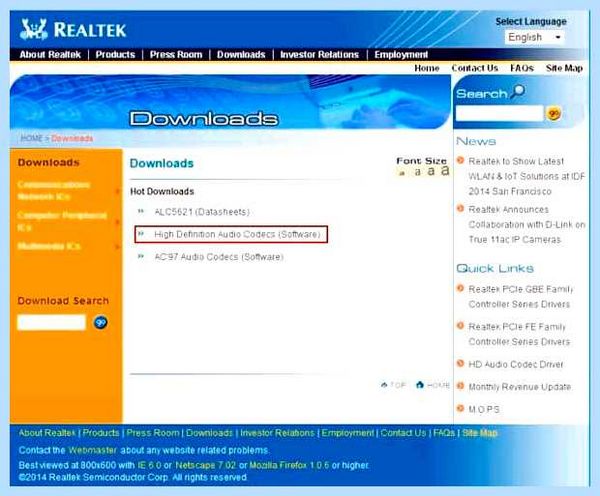
Task: Expand Multimedia ICs sidebar item
Action: point(49,246)
